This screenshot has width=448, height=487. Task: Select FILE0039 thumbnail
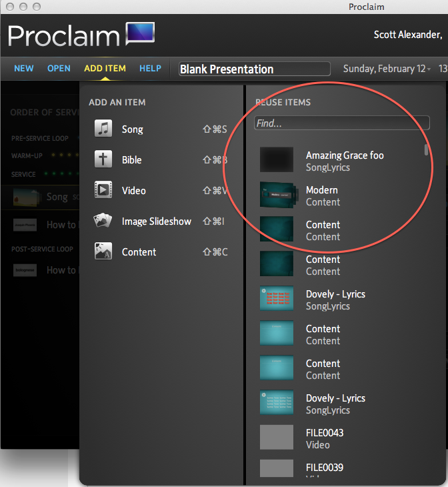coord(277,468)
